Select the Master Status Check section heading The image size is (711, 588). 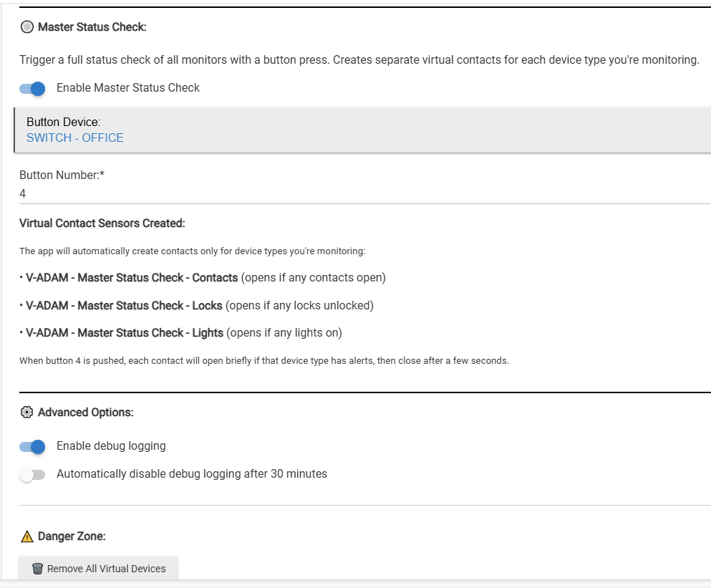(x=92, y=27)
